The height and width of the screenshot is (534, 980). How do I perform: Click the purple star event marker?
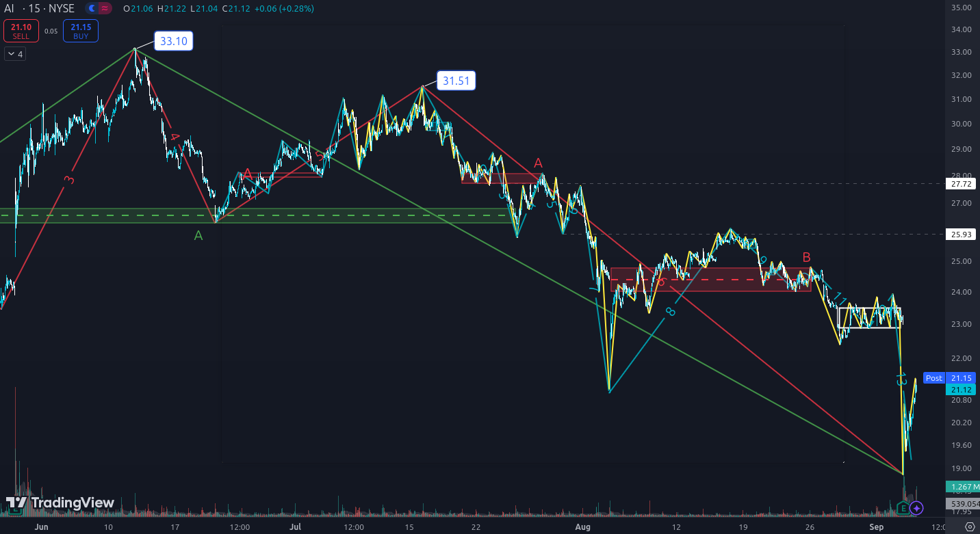[917, 508]
